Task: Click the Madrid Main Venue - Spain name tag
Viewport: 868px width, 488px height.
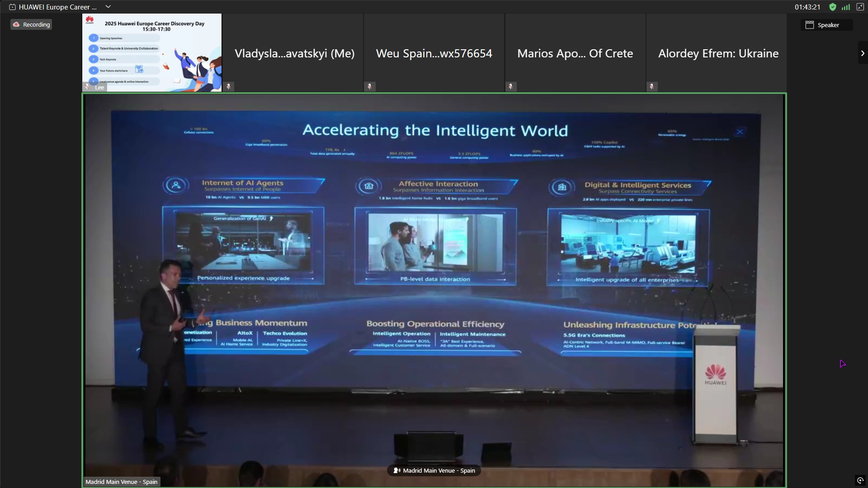Action: click(x=122, y=482)
